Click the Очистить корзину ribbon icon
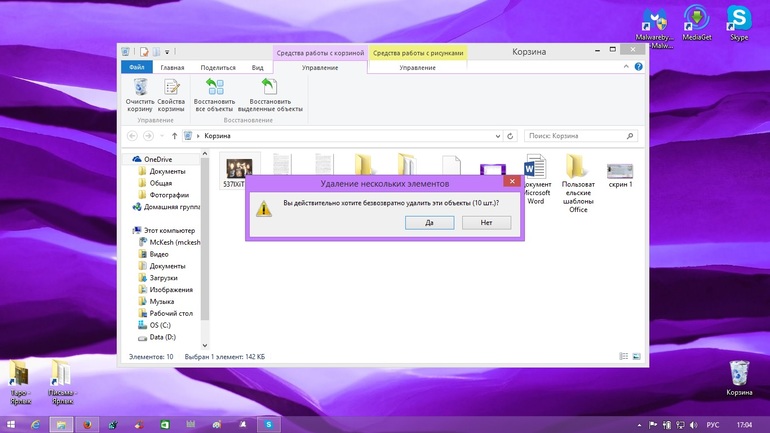Screen dimensions: 770x433 pos(140,95)
